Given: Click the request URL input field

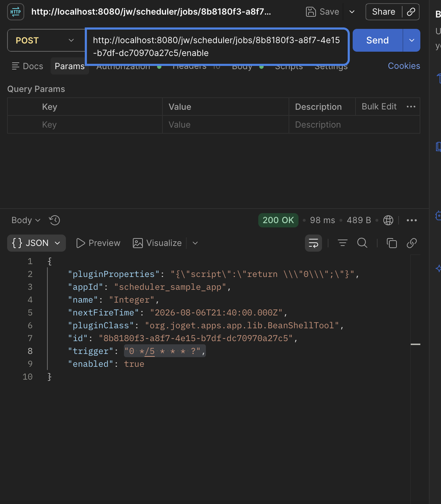Looking at the screenshot, I should tap(217, 47).
